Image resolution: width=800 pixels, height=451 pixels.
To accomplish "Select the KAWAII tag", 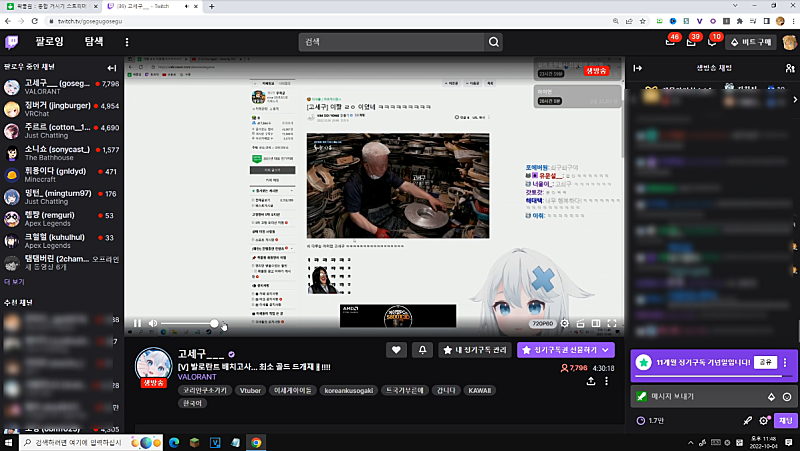I will point(480,390).
